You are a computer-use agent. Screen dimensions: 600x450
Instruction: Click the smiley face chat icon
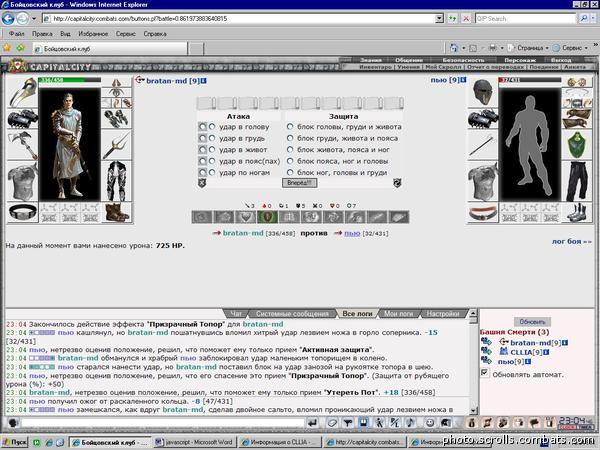point(430,422)
